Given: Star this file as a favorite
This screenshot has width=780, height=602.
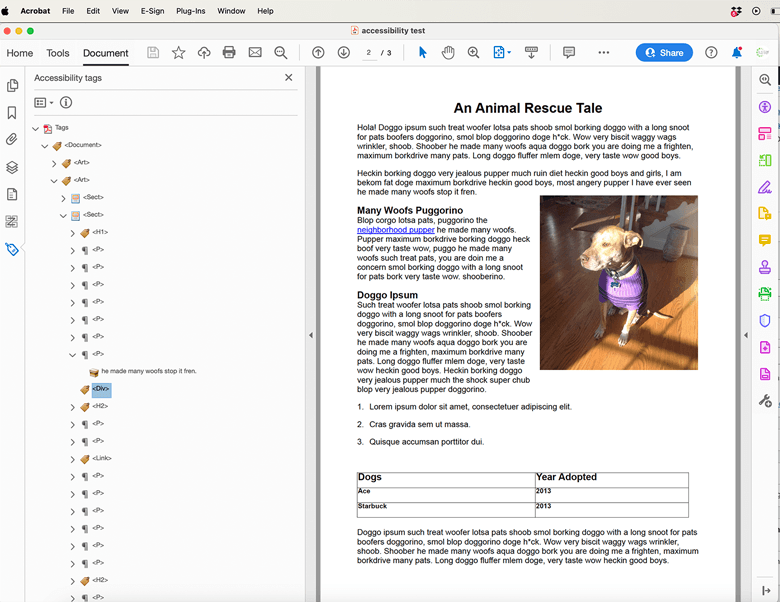Looking at the screenshot, I should pyautogui.click(x=178, y=53).
